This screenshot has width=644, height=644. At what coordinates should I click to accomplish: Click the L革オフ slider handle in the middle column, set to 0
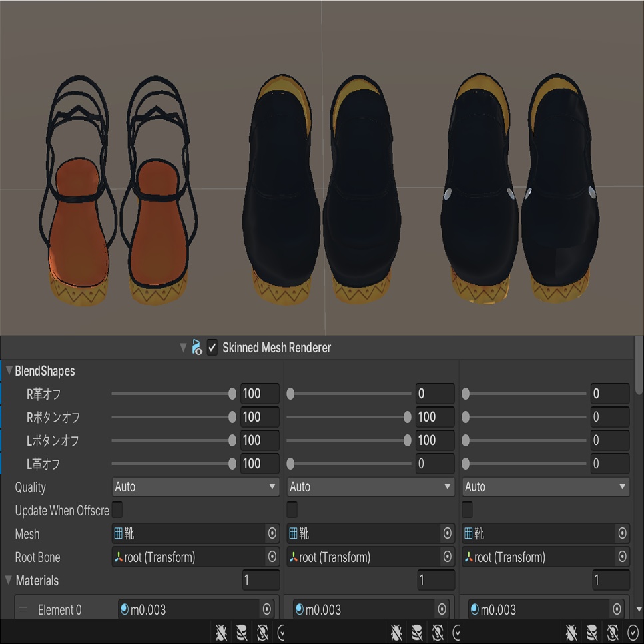290,464
